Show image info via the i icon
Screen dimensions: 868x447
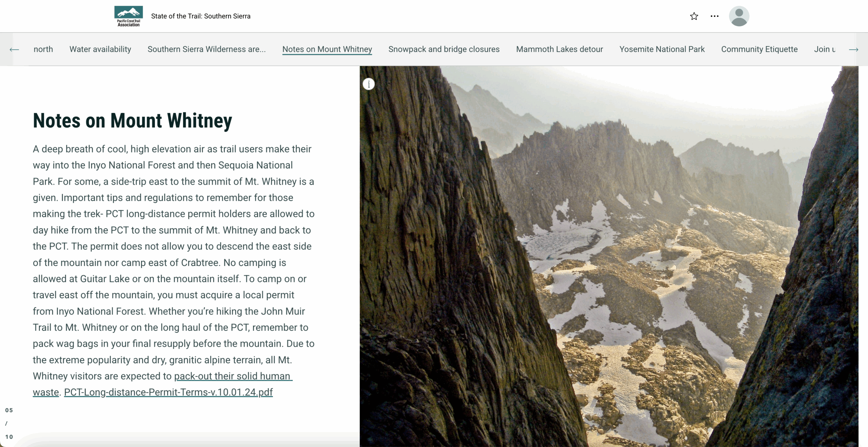pyautogui.click(x=369, y=84)
